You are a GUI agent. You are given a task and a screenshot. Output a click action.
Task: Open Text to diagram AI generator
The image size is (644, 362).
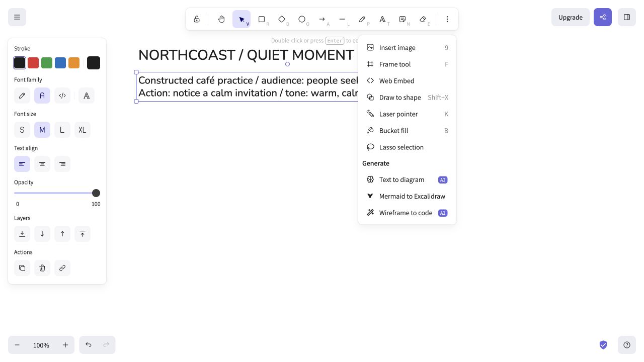[407, 179]
